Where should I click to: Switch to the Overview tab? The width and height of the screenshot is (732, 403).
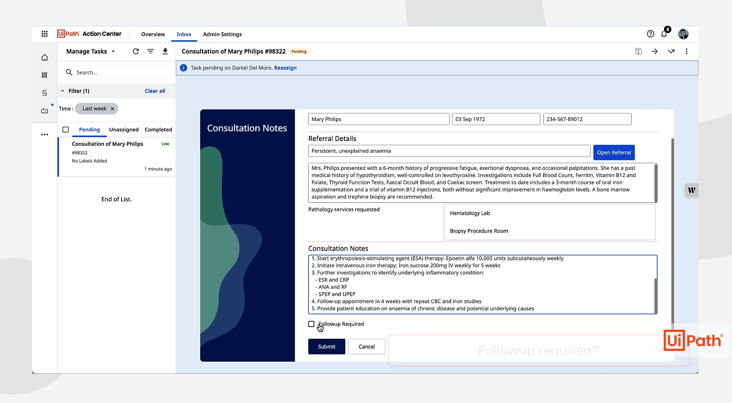point(153,34)
